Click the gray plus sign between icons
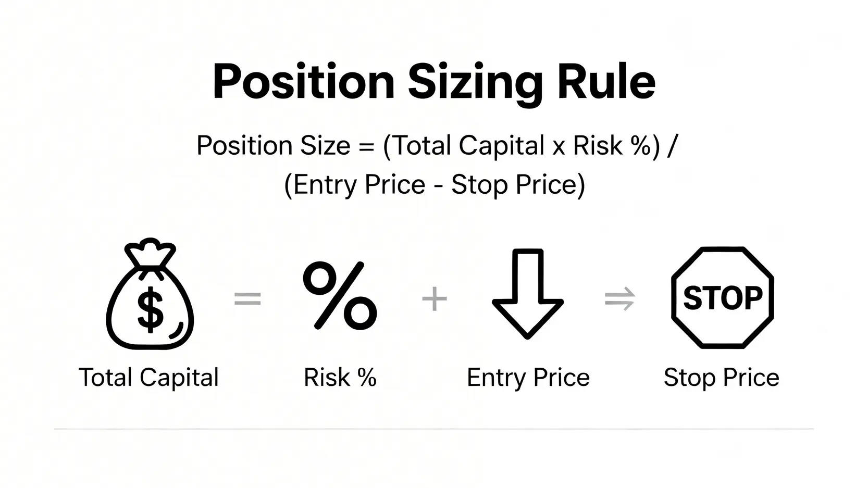This screenshot has width=868, height=488. (434, 299)
